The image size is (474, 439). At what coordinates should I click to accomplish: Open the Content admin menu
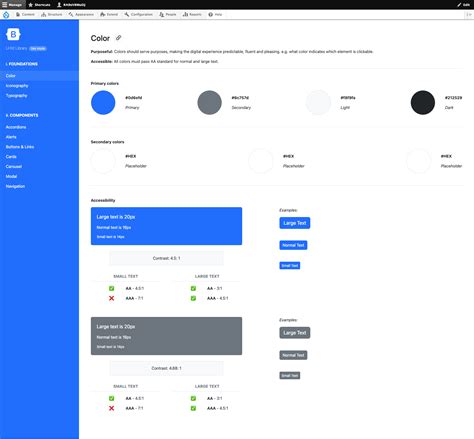tap(25, 15)
